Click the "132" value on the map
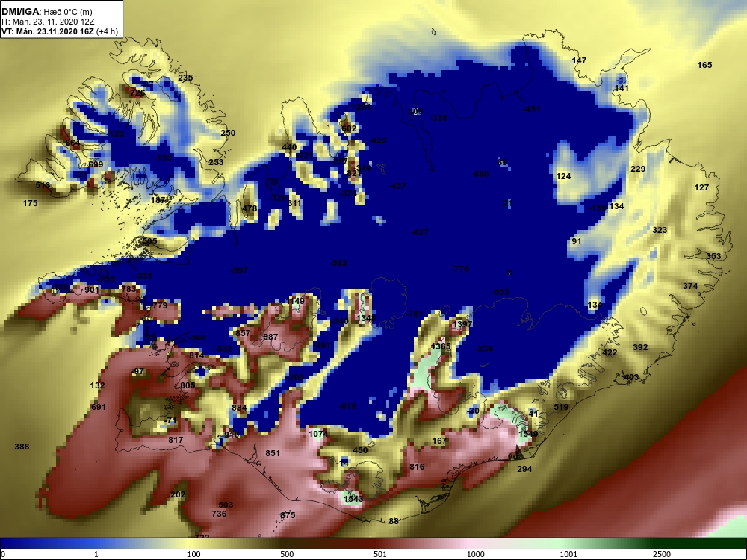Viewport: 747px width, 560px height. click(97, 385)
